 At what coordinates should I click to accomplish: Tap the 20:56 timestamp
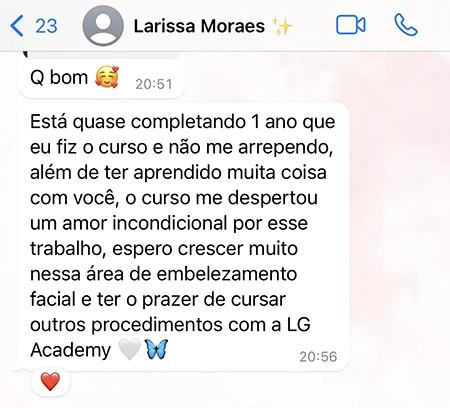318,357
